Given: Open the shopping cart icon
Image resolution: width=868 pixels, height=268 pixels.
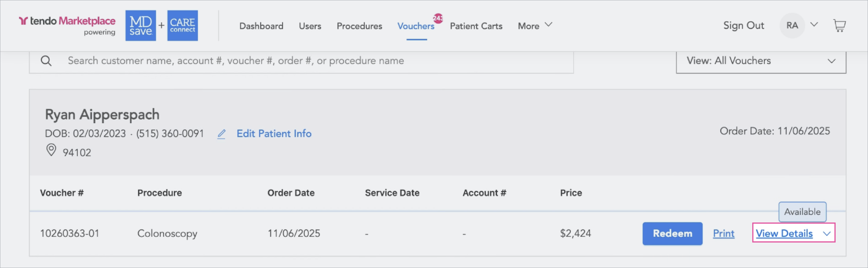Looking at the screenshot, I should point(839,26).
